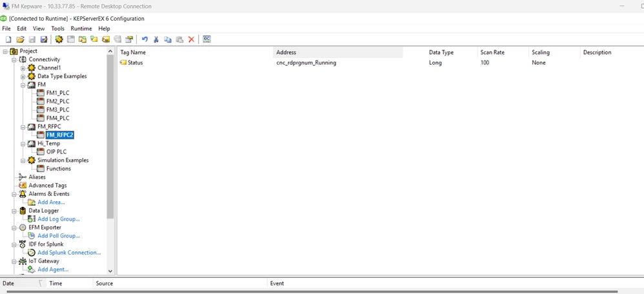This screenshot has height=294, width=644.
Task: Click the cnc_rdprgnum_Running address cell
Action: pyautogui.click(x=307, y=63)
